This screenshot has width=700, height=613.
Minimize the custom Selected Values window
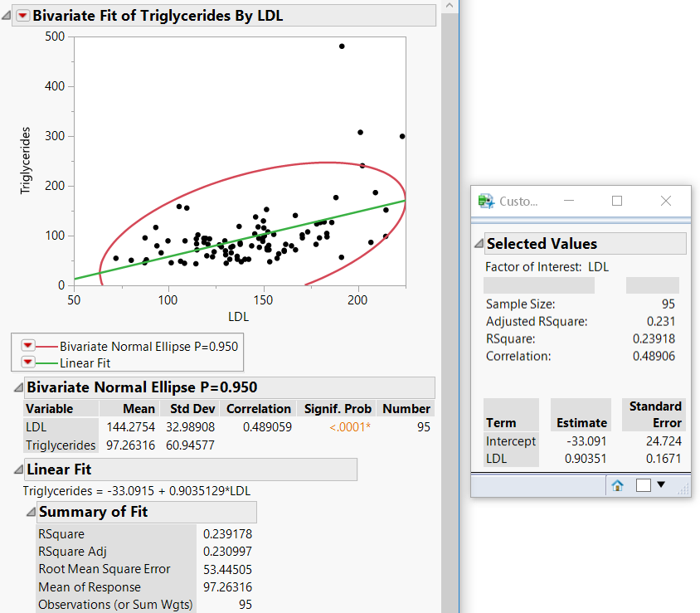coord(570,201)
